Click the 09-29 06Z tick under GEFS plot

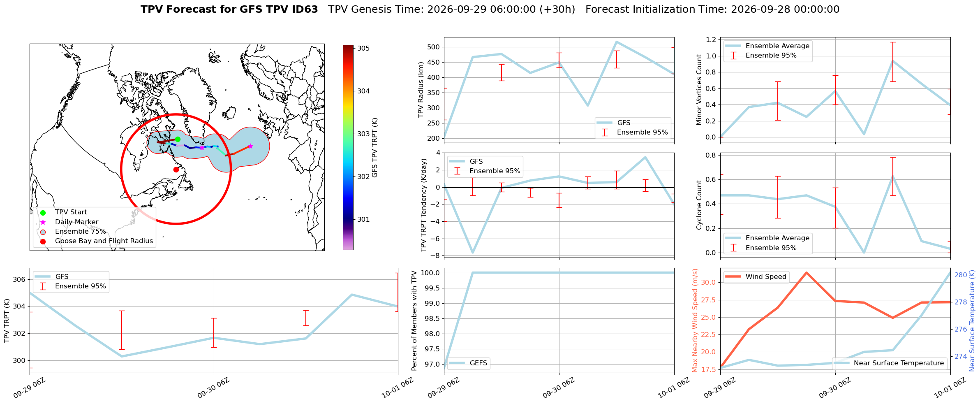pyautogui.click(x=444, y=388)
